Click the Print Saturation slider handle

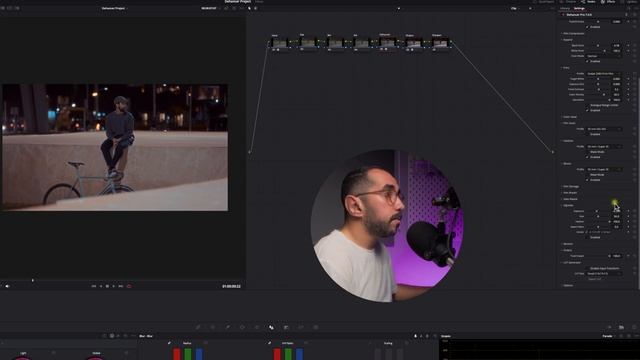click(x=609, y=100)
